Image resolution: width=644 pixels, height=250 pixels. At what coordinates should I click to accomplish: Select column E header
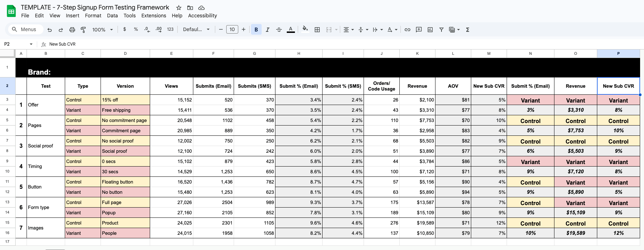[171, 53]
